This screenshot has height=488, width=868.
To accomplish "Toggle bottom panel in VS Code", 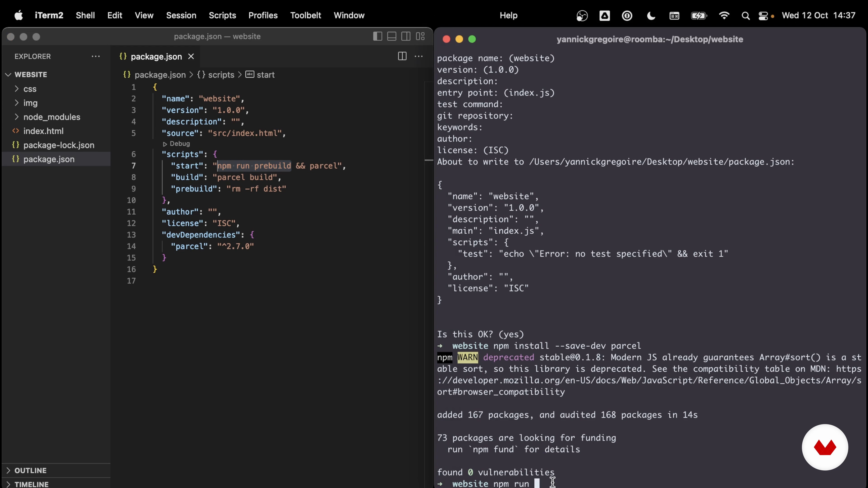I will click(x=392, y=36).
